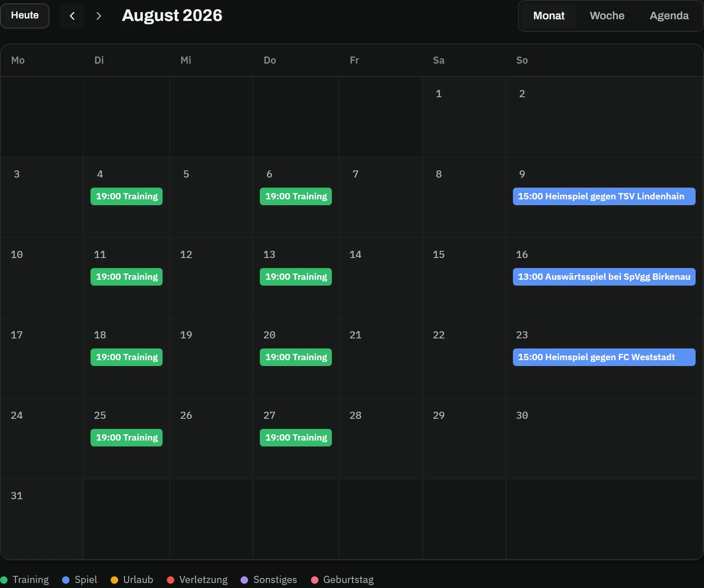Screen dimensions: 704x588
Task: Click the red Verletzung legend dot
Action: [x=171, y=580]
